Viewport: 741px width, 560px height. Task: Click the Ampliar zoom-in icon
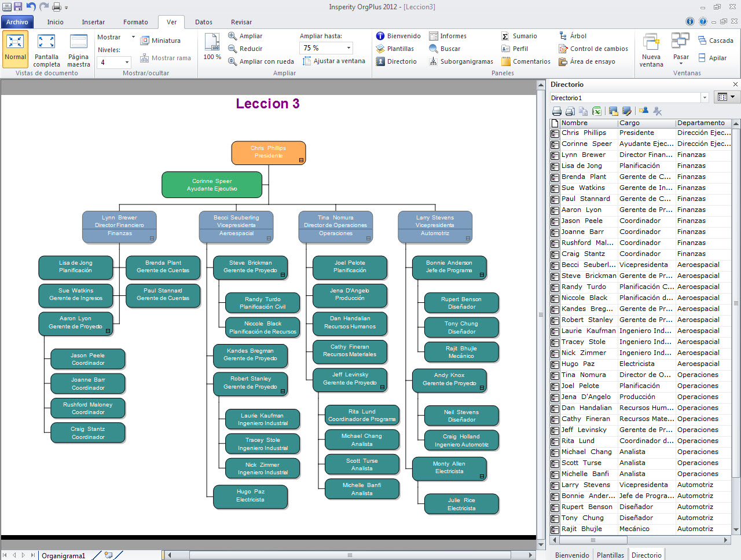(x=233, y=36)
